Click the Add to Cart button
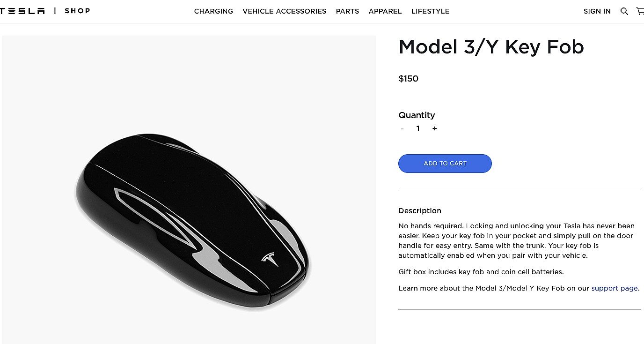Viewport: 644px width, 344px height. [445, 164]
